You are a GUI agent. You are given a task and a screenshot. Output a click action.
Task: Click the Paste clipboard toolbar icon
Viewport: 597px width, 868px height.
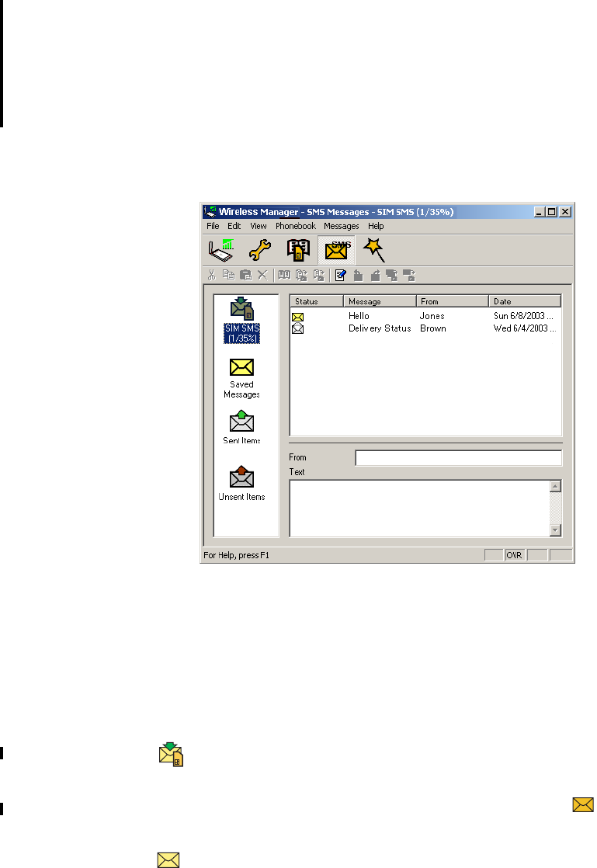tap(245, 275)
